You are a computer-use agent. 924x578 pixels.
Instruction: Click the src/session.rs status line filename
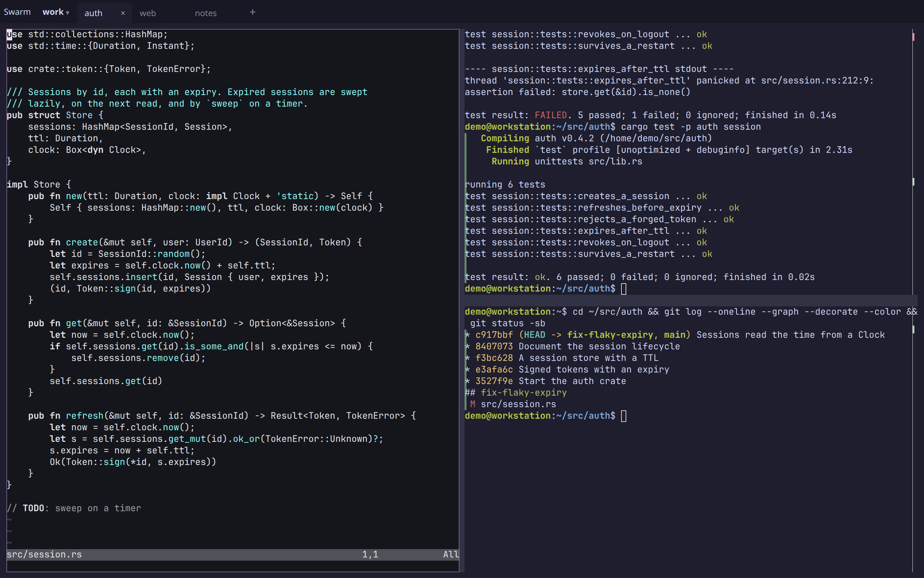coord(44,554)
